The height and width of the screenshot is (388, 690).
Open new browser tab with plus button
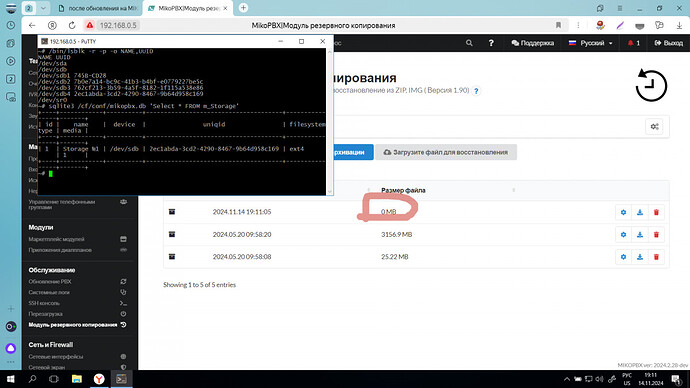(x=243, y=7)
